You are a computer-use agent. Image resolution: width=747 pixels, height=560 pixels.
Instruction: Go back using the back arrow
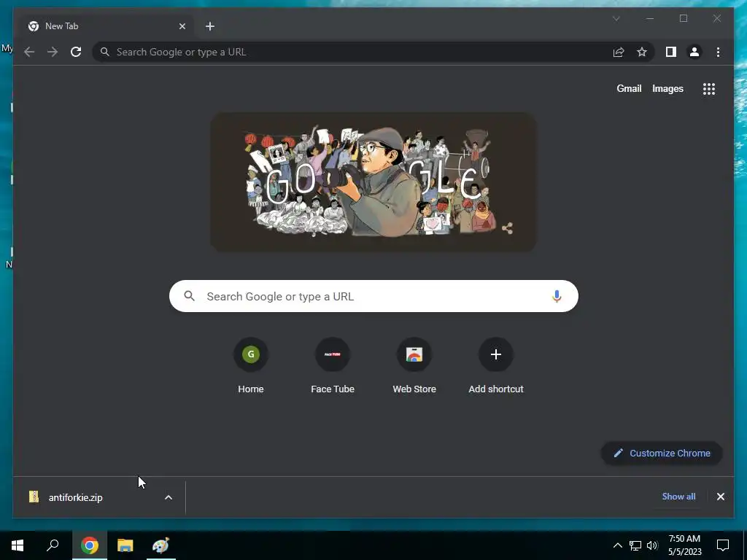coord(29,52)
